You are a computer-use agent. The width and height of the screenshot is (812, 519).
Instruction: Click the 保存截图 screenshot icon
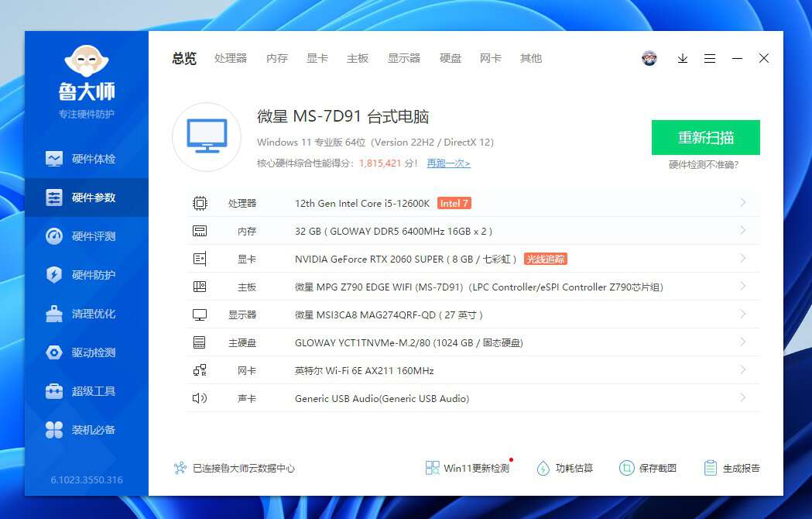[x=625, y=467]
